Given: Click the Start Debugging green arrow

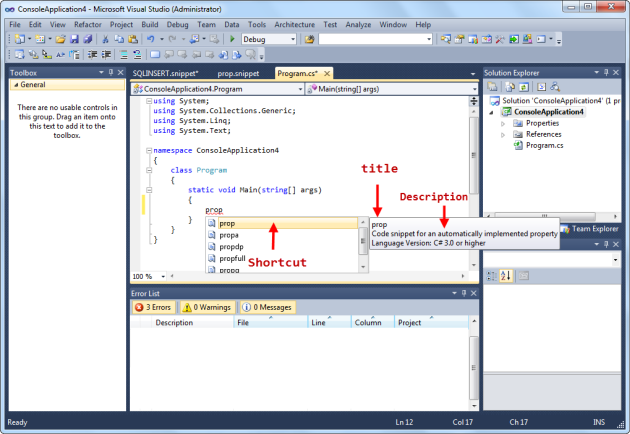Looking at the screenshot, I should click(232, 39).
